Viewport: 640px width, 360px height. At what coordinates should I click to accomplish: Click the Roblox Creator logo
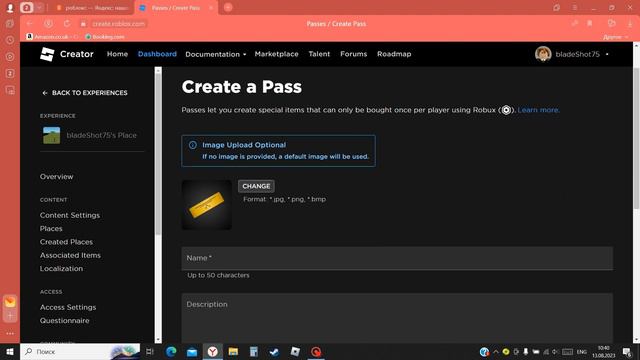pyautogui.click(x=47, y=54)
